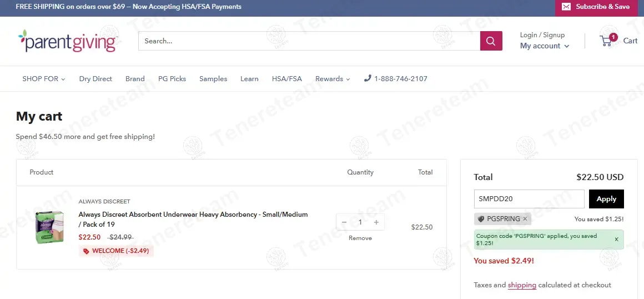The width and height of the screenshot is (644, 299).
Task: Decrease quantity with the minus button
Action: point(344,222)
